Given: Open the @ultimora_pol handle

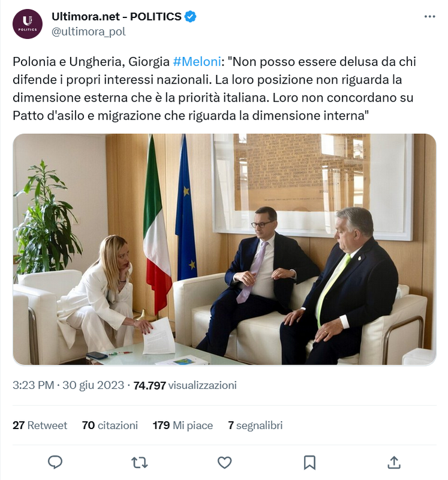Looking at the screenshot, I should [x=89, y=32].
